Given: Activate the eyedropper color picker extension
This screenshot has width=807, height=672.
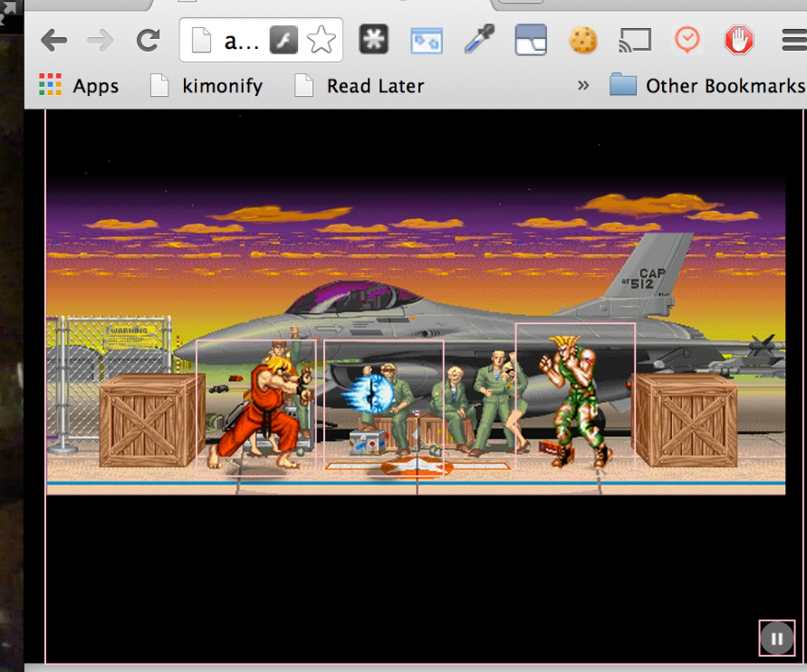Looking at the screenshot, I should [479, 39].
